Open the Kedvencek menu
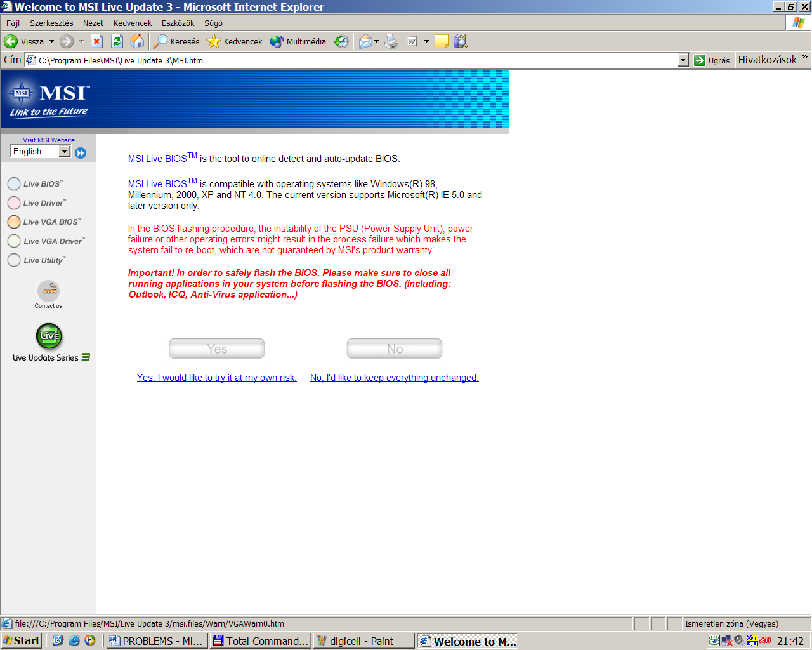 pos(133,23)
